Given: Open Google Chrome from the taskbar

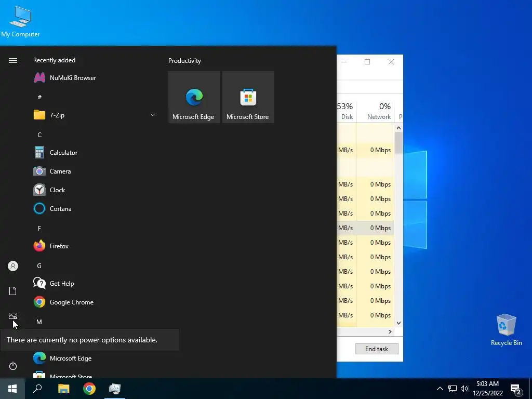Looking at the screenshot, I should (89, 389).
